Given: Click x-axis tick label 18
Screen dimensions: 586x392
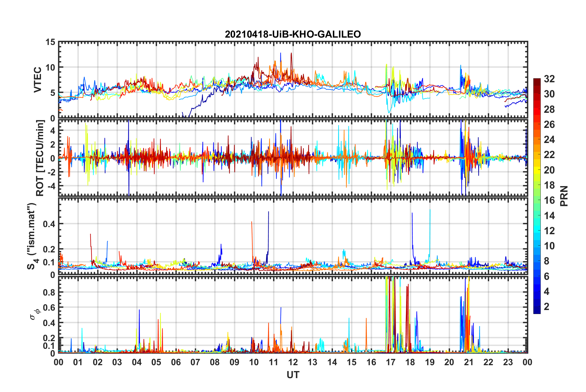Looking at the screenshot, I should click(410, 362).
